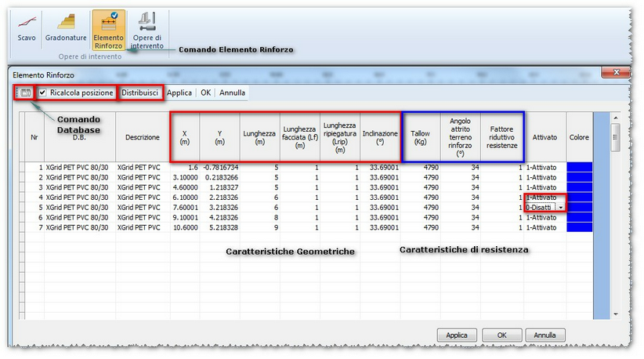Select the Scavo ribbon tool
Viewport: 644px width, 359px height.
(27, 29)
